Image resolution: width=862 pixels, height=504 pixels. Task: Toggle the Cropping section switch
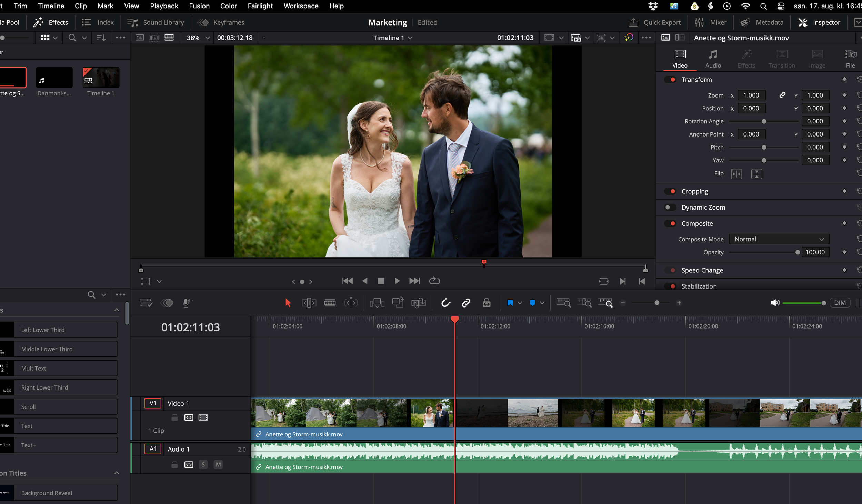coord(671,191)
